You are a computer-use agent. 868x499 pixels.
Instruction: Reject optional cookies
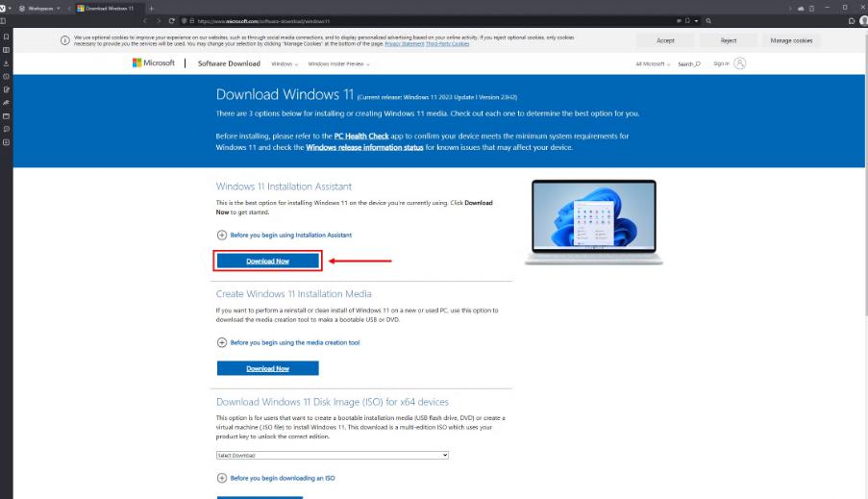tap(729, 40)
